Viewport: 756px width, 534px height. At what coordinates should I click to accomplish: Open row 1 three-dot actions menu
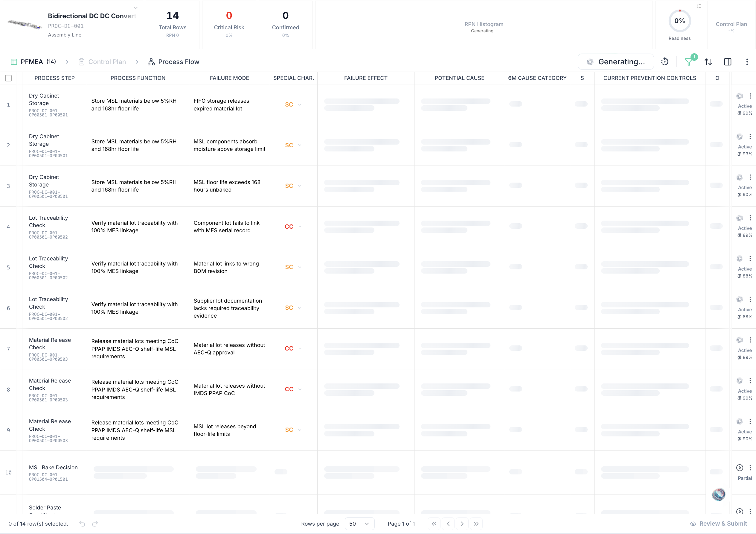[750, 96]
